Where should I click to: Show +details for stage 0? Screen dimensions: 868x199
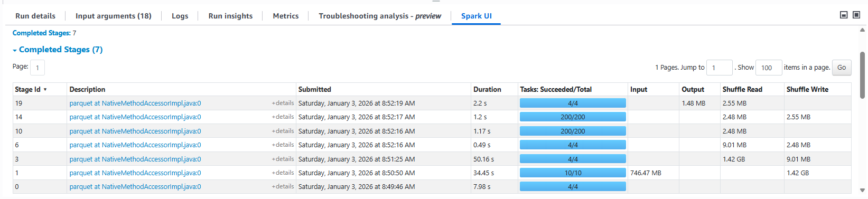[283, 186]
